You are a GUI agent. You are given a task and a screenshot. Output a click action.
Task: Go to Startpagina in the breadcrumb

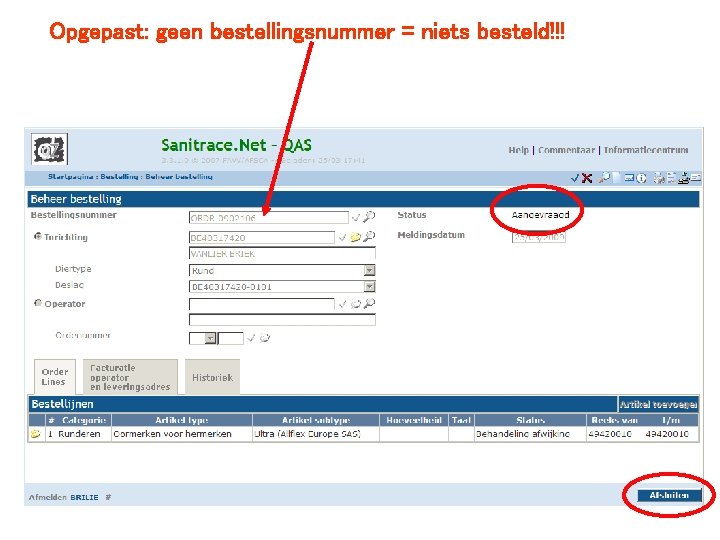pos(70,176)
